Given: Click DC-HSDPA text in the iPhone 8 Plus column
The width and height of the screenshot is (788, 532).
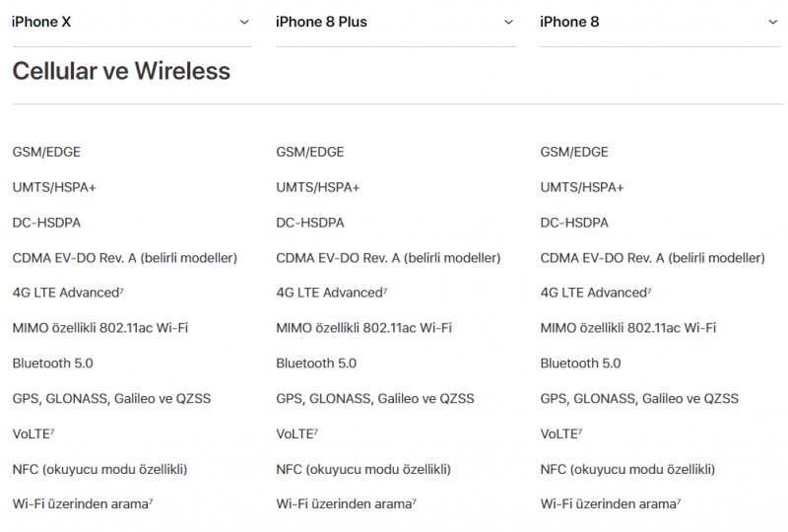Looking at the screenshot, I should tap(310, 223).
